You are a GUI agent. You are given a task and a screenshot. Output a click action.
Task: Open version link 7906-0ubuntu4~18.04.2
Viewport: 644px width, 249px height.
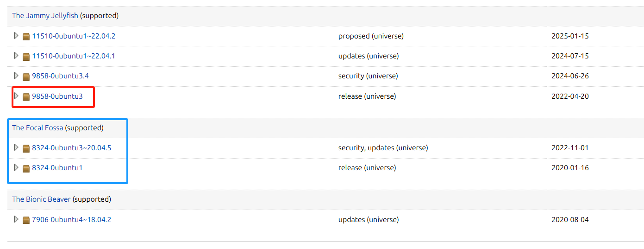[x=71, y=220]
